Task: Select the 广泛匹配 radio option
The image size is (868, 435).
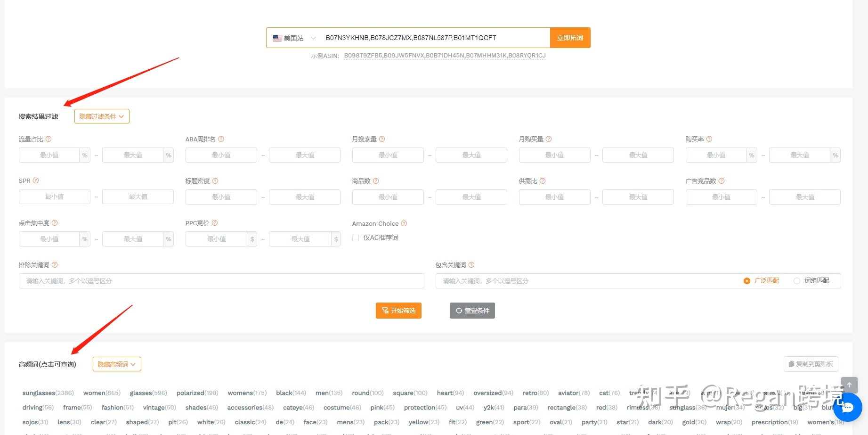Action: coord(746,281)
